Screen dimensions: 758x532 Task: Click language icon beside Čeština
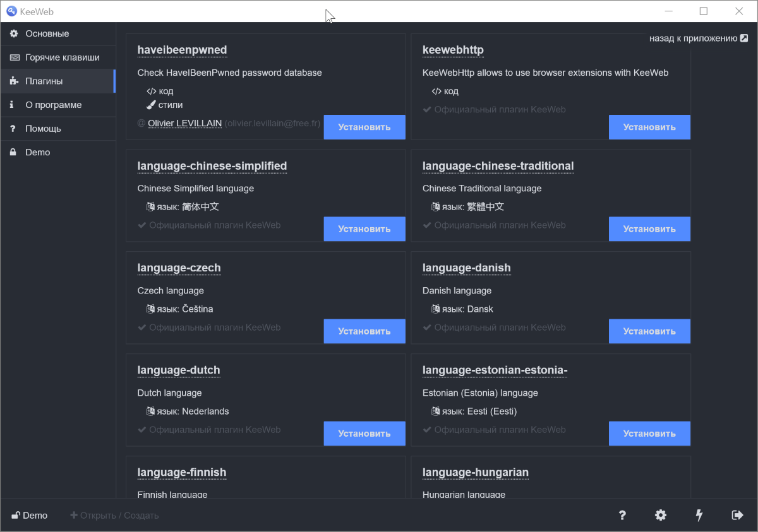(151, 309)
